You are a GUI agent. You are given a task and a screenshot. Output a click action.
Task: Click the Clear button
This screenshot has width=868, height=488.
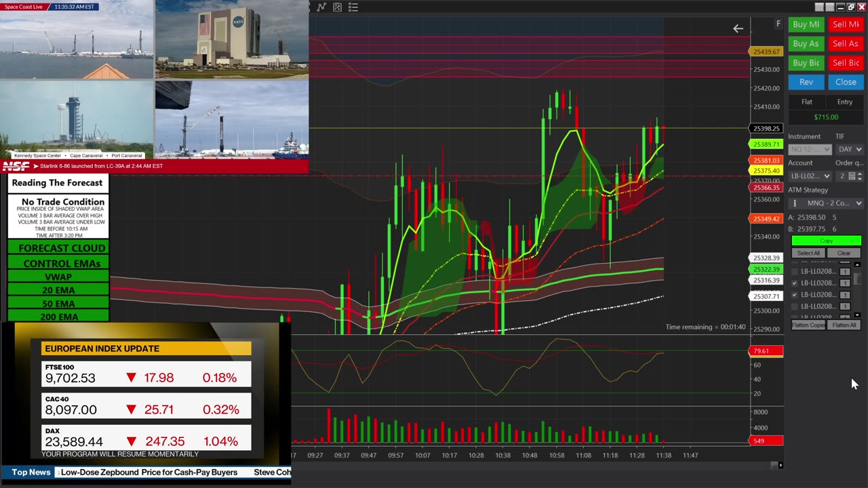(844, 253)
